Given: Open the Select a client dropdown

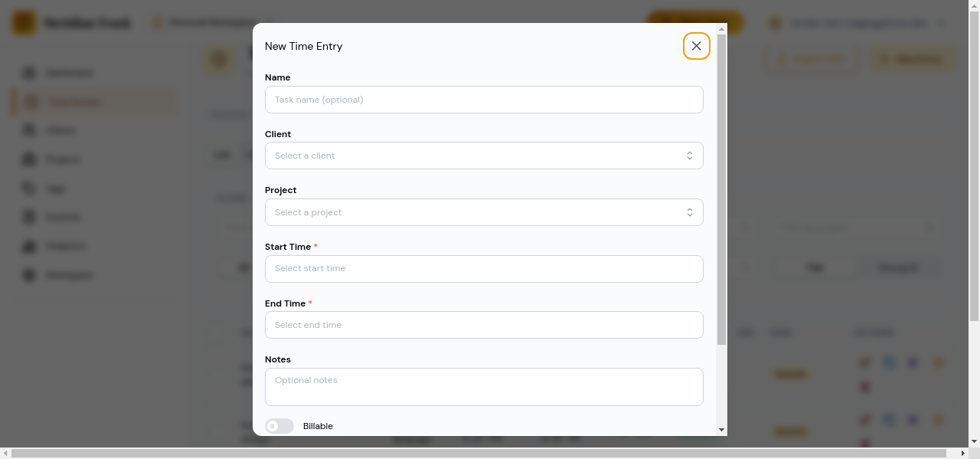Looking at the screenshot, I should click(484, 155).
